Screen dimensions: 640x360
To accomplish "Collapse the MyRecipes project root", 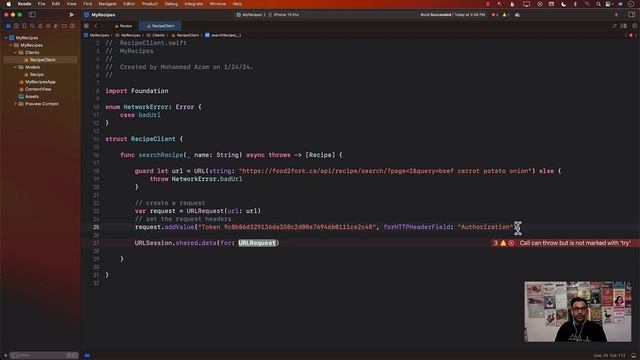I will 6,38.
